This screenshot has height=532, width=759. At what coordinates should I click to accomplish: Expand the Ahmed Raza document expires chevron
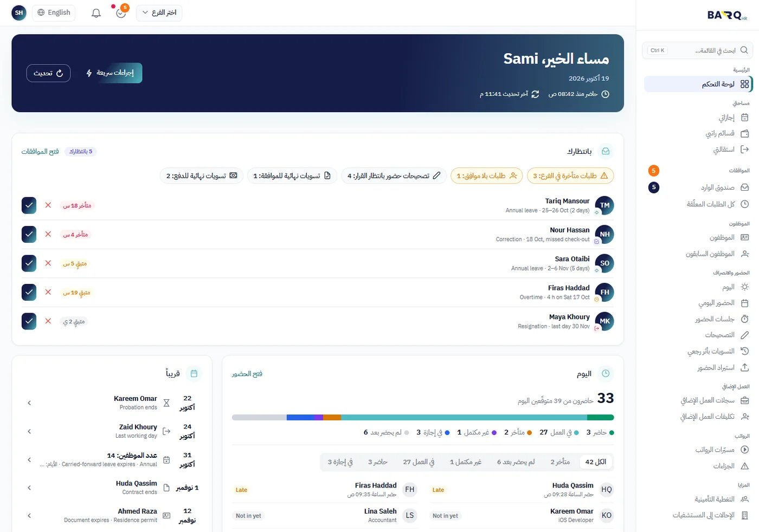29,516
